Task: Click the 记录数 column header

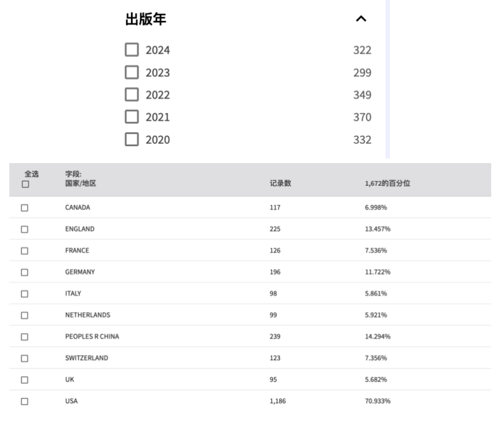Action: [281, 183]
